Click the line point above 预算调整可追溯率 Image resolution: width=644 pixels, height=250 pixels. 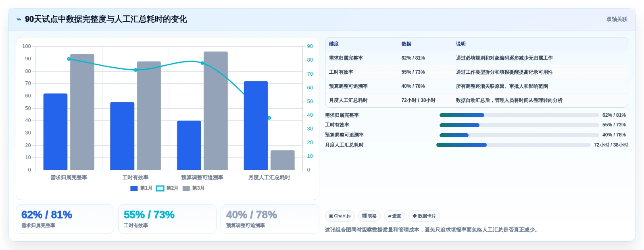202,63
